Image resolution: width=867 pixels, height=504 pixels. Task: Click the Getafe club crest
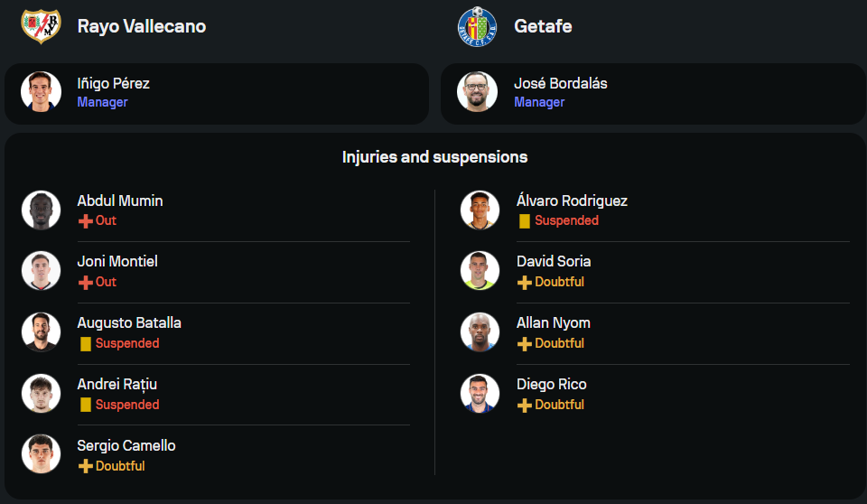pyautogui.click(x=477, y=26)
